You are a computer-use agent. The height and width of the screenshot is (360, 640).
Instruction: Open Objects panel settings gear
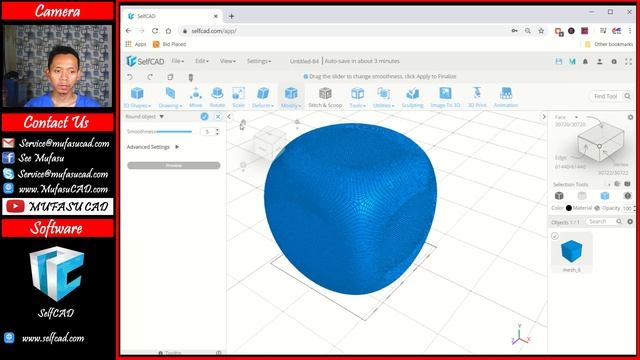[630, 222]
